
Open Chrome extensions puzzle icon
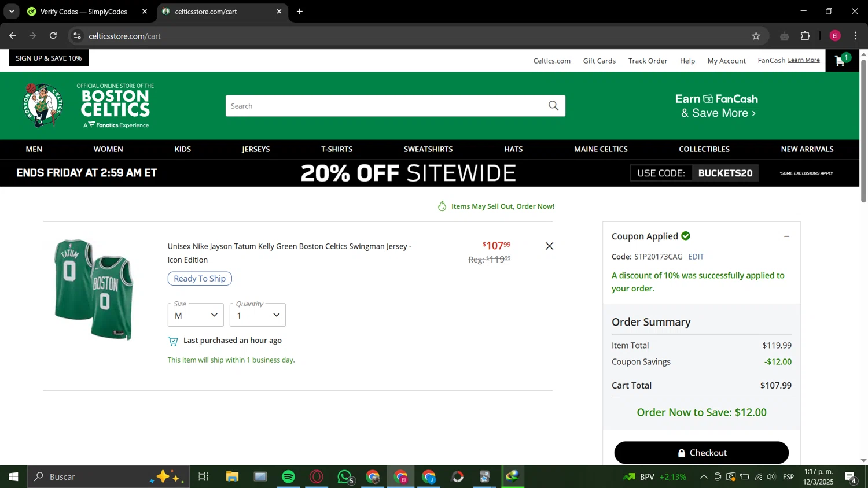pos(805,36)
